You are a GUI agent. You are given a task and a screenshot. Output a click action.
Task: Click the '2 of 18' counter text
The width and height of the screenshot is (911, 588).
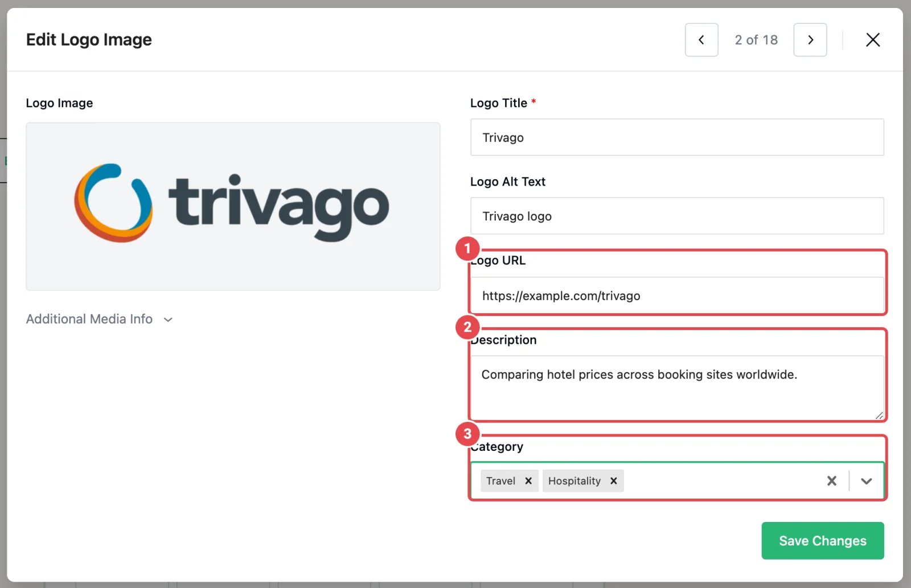tap(756, 40)
